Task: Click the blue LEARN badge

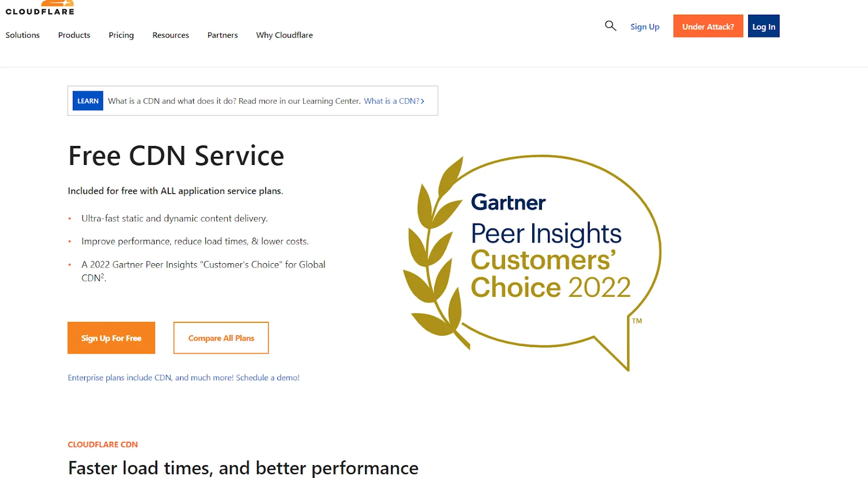Action: (88, 101)
